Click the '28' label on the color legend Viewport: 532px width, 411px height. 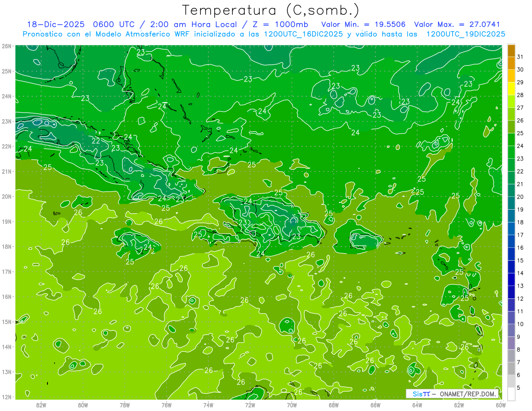[520, 95]
